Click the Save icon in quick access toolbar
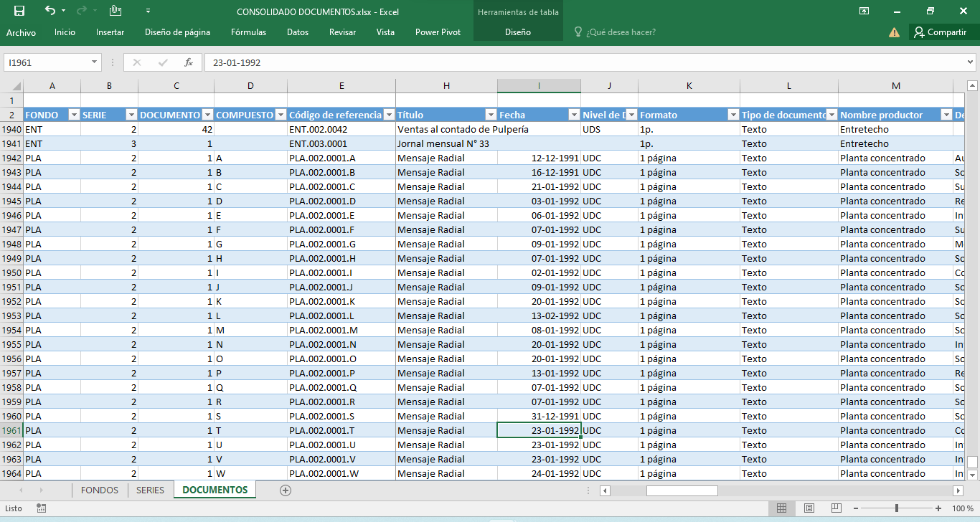This screenshot has height=522, width=980. pos(19,11)
